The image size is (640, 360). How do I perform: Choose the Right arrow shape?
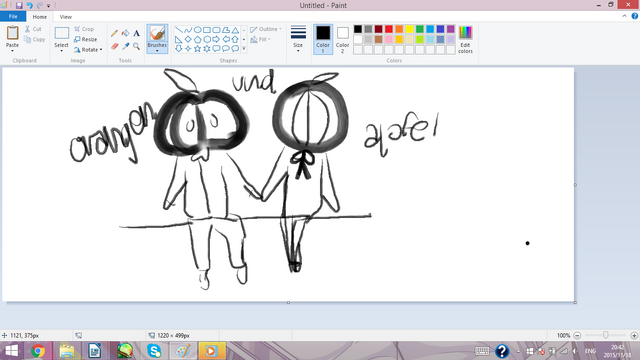[216, 39]
